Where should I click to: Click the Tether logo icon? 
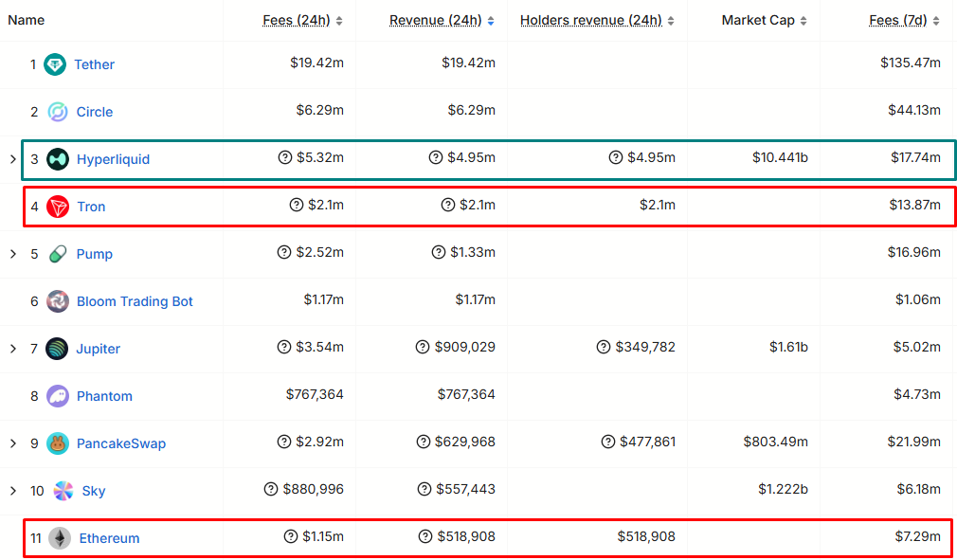coord(55,64)
